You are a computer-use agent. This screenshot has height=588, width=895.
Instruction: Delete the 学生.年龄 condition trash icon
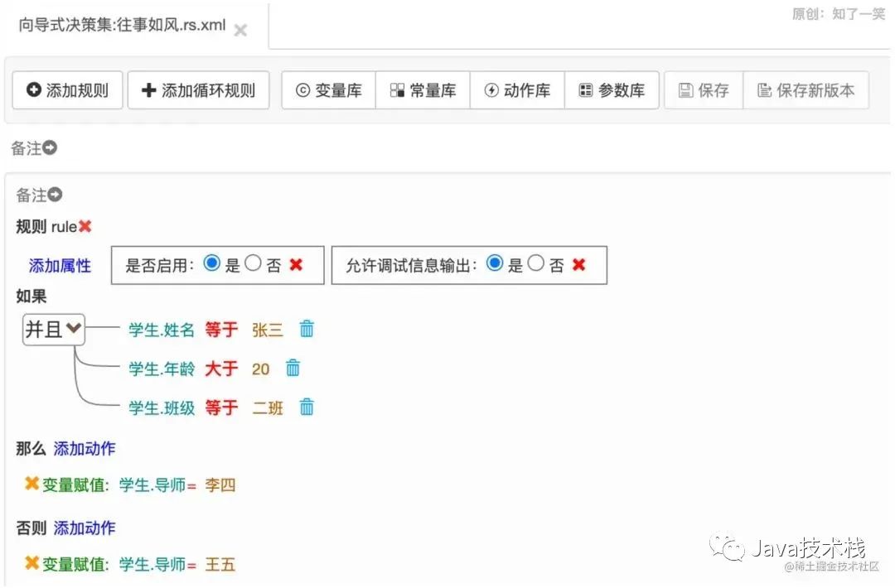(x=293, y=368)
